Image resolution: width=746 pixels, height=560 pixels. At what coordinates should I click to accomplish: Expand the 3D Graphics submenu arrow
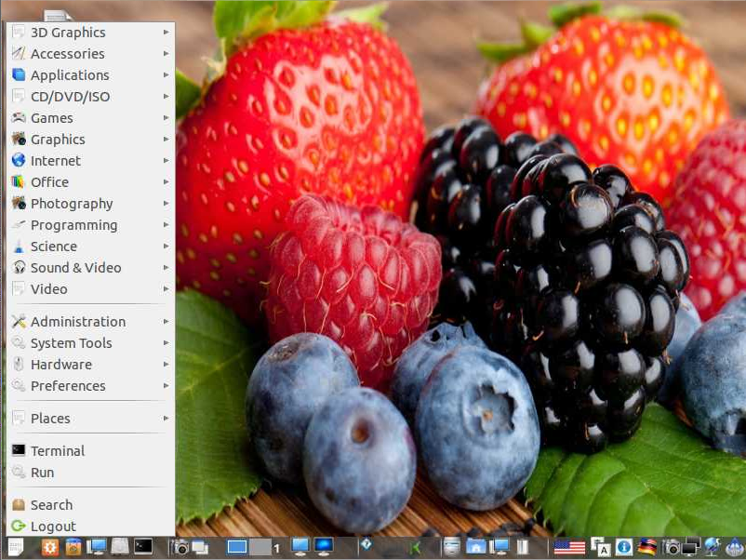167,32
